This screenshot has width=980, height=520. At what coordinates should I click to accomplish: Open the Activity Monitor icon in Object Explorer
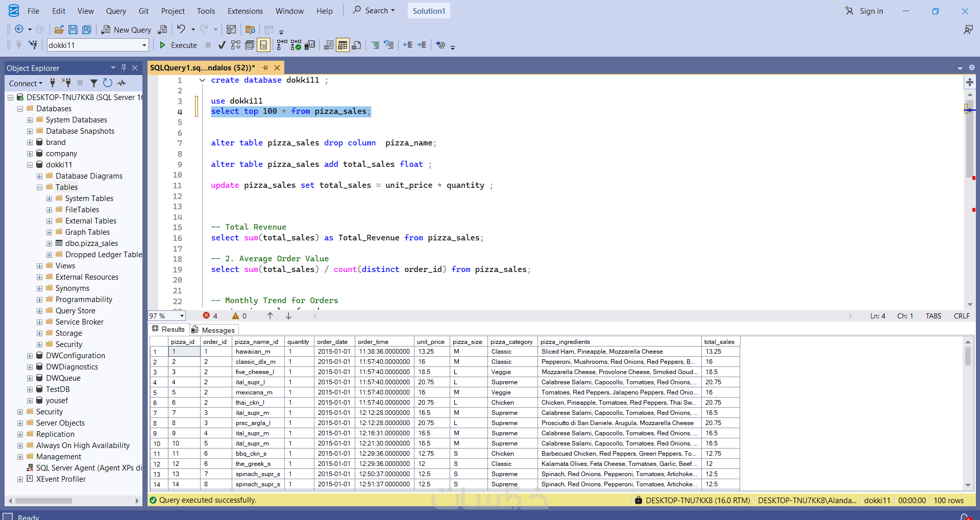[x=121, y=83]
